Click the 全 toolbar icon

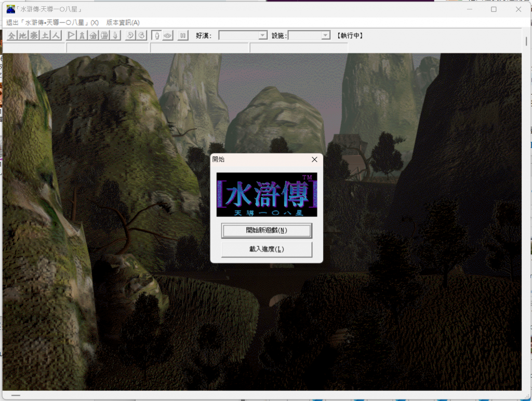[x=12, y=35]
